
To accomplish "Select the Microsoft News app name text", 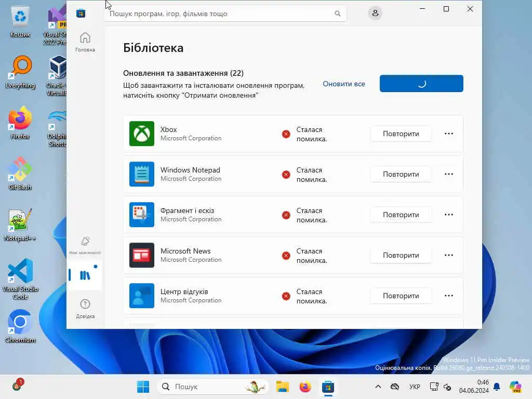I will pyautogui.click(x=185, y=251).
